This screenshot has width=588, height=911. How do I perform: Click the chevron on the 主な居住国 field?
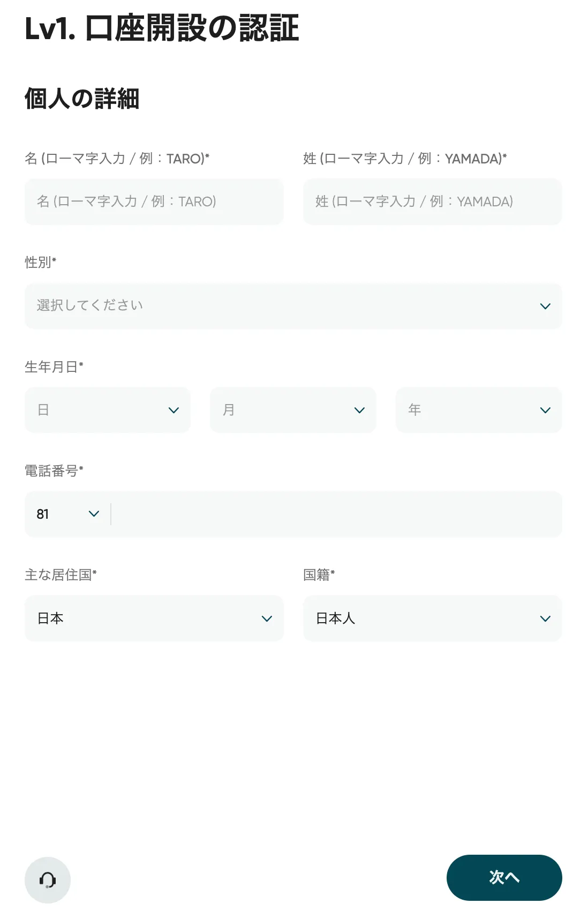coord(267,618)
